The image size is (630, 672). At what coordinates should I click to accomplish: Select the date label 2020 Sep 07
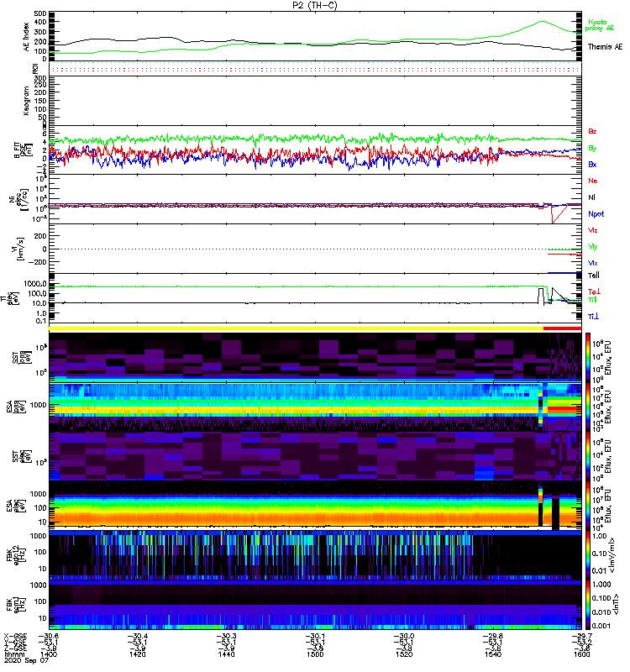pyautogui.click(x=26, y=660)
